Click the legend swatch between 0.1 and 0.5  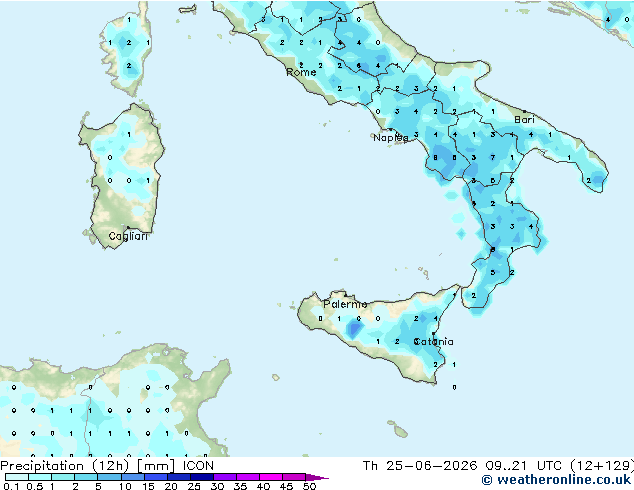click(x=17, y=477)
